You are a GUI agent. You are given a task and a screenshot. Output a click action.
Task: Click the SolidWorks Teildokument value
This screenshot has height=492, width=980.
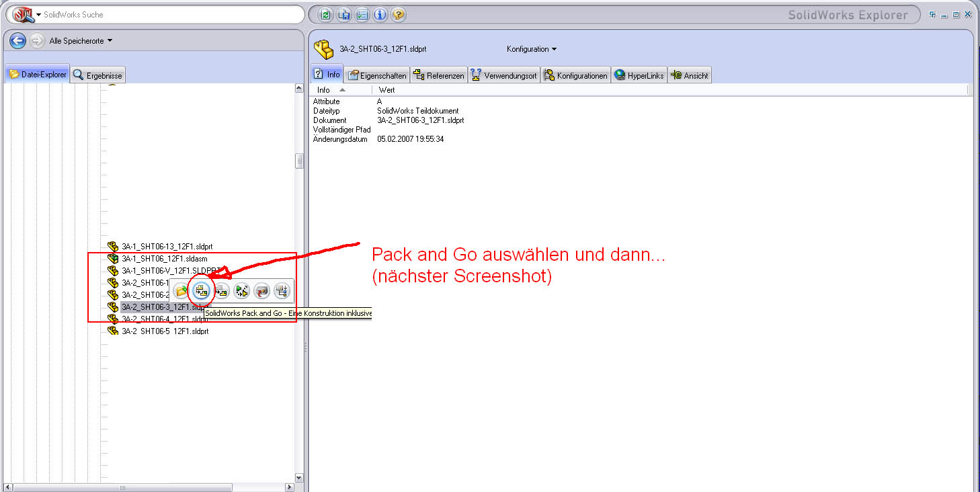(417, 111)
